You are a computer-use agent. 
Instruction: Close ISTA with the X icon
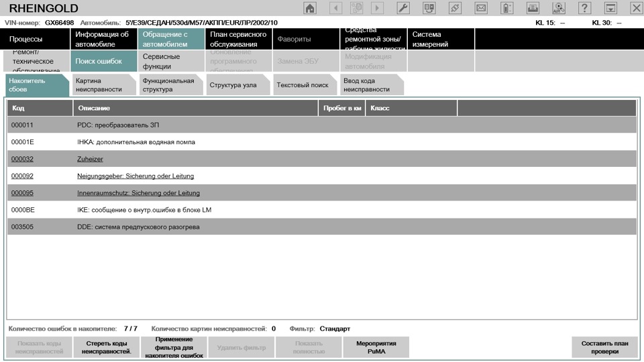click(x=636, y=8)
